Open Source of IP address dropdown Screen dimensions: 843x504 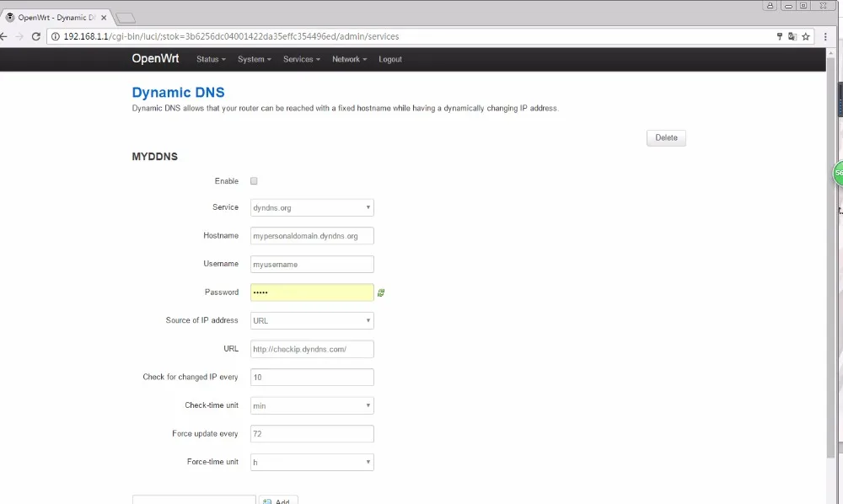pos(312,321)
